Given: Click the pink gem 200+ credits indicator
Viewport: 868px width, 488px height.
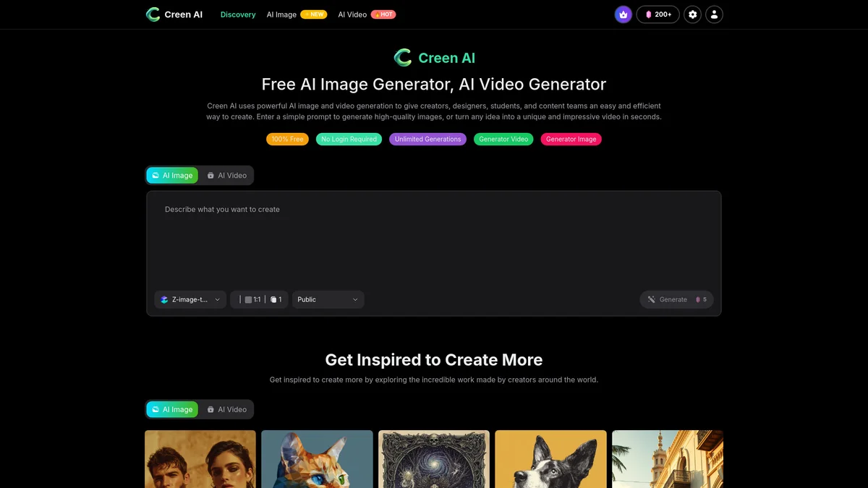Looking at the screenshot, I should (x=657, y=14).
